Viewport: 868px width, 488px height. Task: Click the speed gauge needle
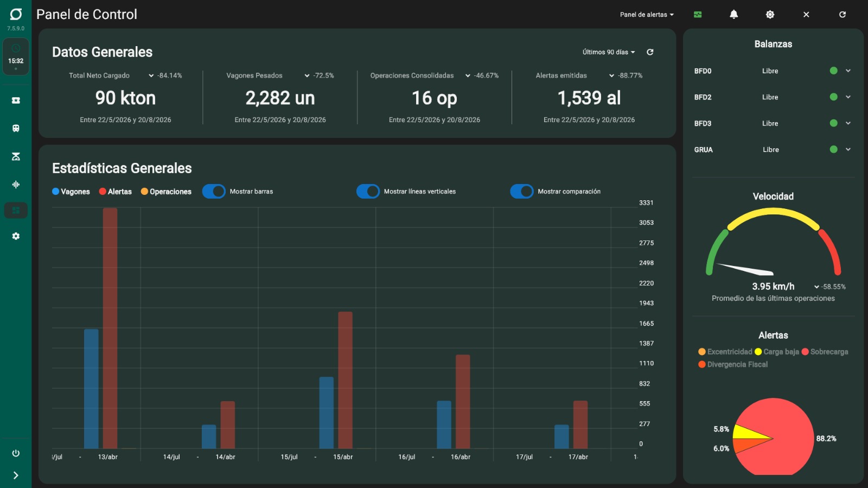click(745, 269)
